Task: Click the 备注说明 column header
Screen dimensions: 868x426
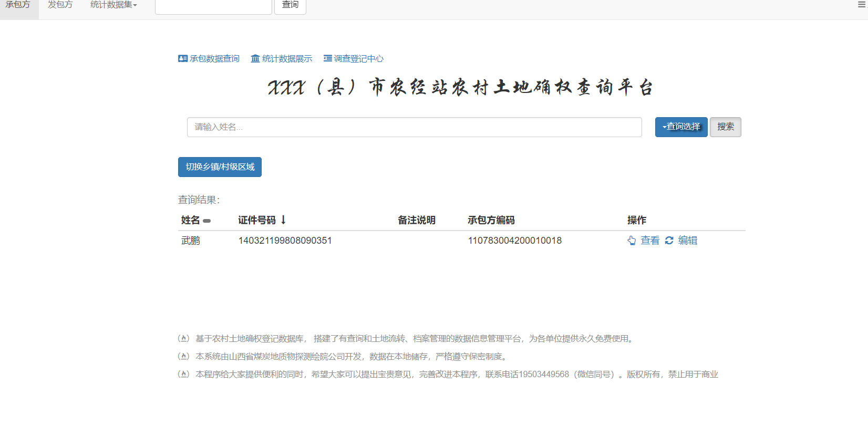Action: (x=416, y=220)
